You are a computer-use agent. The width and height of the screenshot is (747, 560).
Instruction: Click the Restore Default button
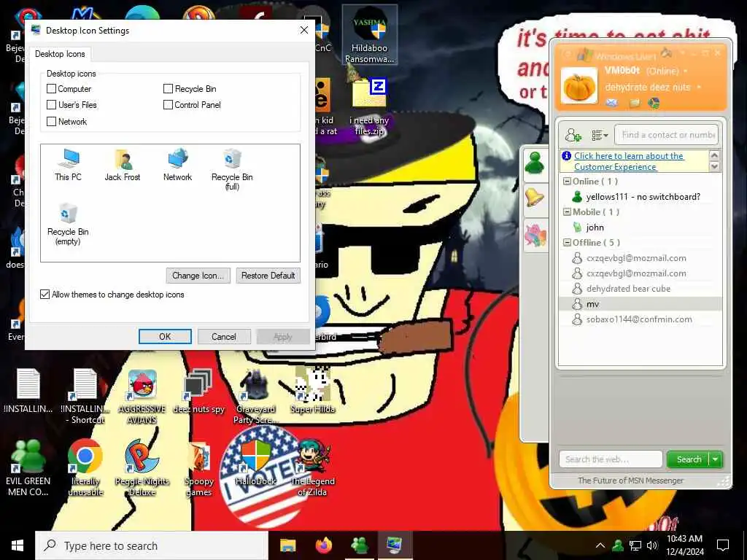click(x=268, y=276)
